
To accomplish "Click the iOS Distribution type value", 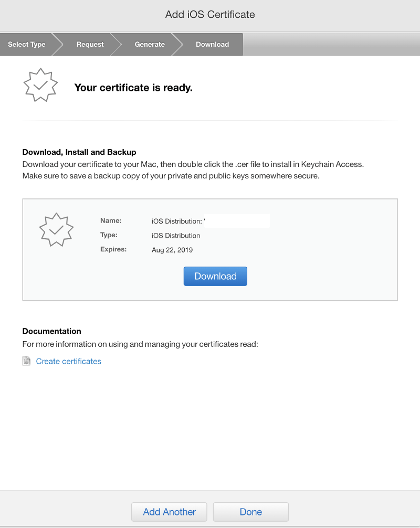I will coord(176,236).
